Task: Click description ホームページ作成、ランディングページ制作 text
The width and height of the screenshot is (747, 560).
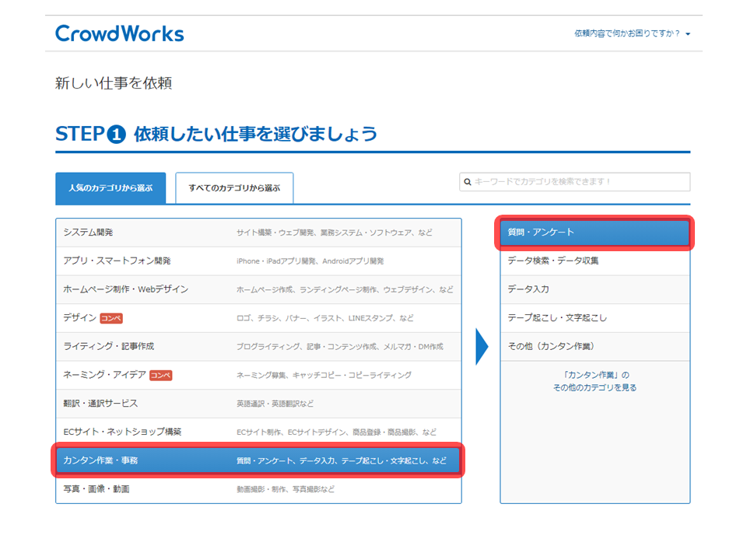Action: (307, 289)
